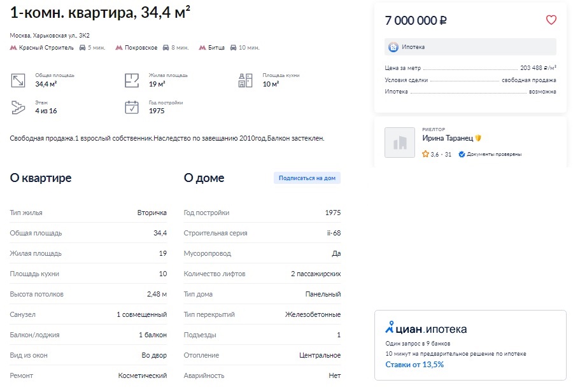Click the realtor gold shield badge
The width and height of the screenshot is (573, 392).
(x=478, y=138)
